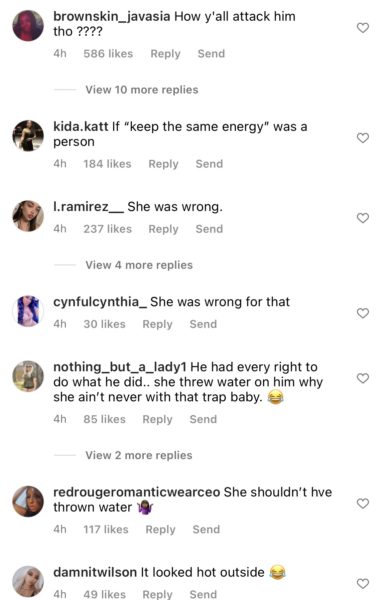Like damnitwilson's "looked hot outside" comment
The width and height of the screenshot is (391, 600).
[x=363, y=583]
